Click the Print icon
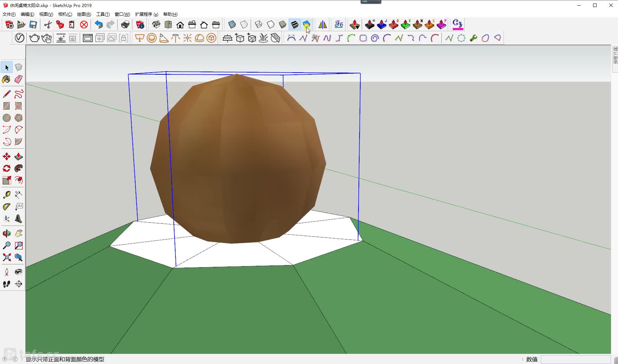 pos(125,25)
